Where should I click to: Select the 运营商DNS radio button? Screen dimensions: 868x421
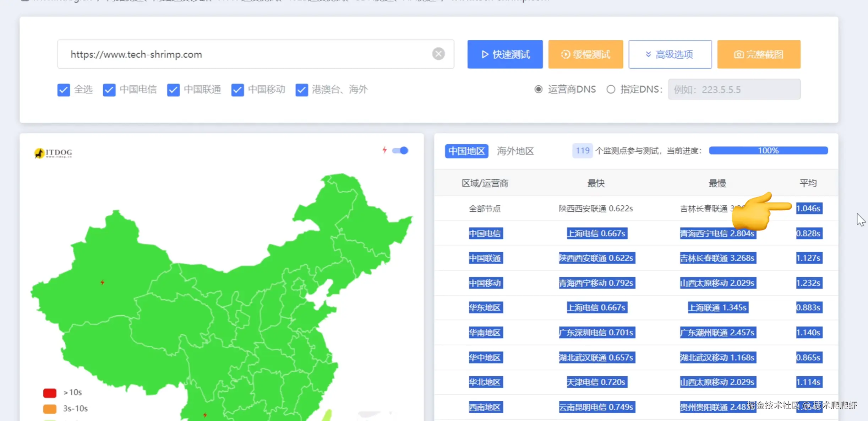pyautogui.click(x=539, y=90)
